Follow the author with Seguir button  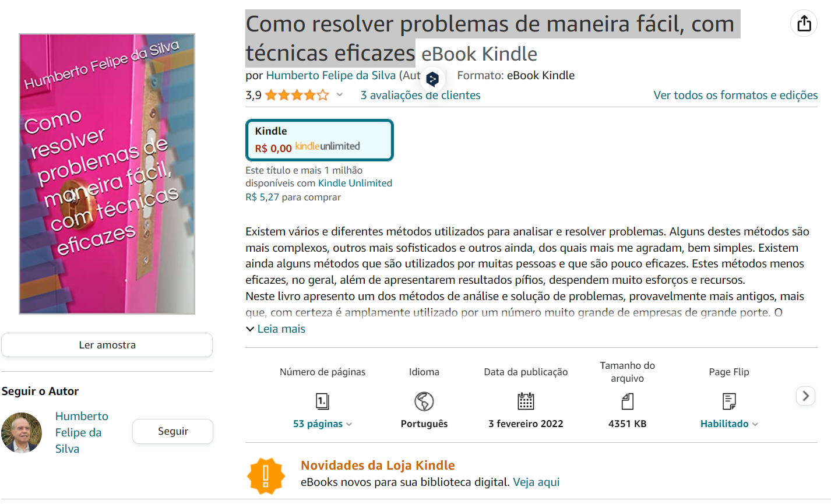tap(172, 431)
